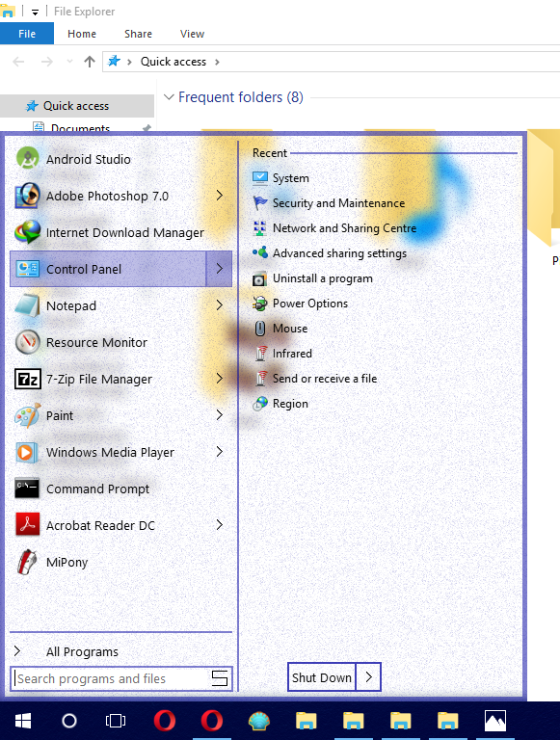
Task: Switch to View ribbon tab
Action: [x=192, y=34]
